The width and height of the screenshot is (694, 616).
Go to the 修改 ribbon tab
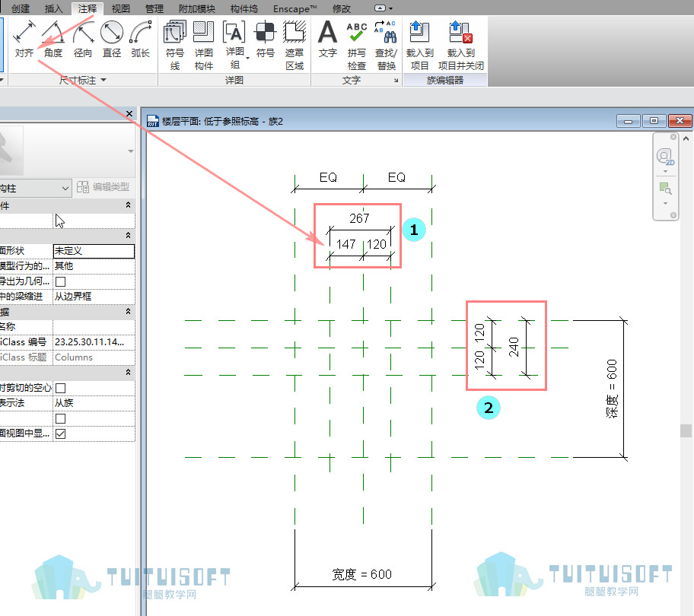341,8
